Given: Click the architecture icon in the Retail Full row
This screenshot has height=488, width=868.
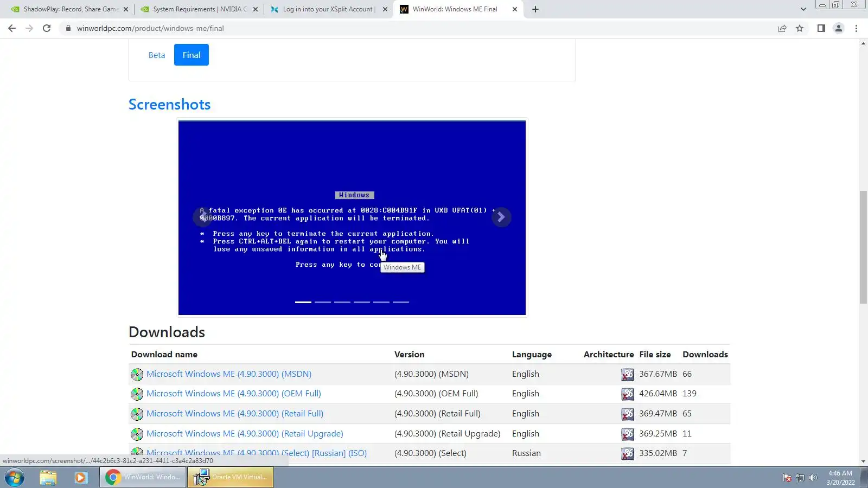Looking at the screenshot, I should click(x=628, y=414).
